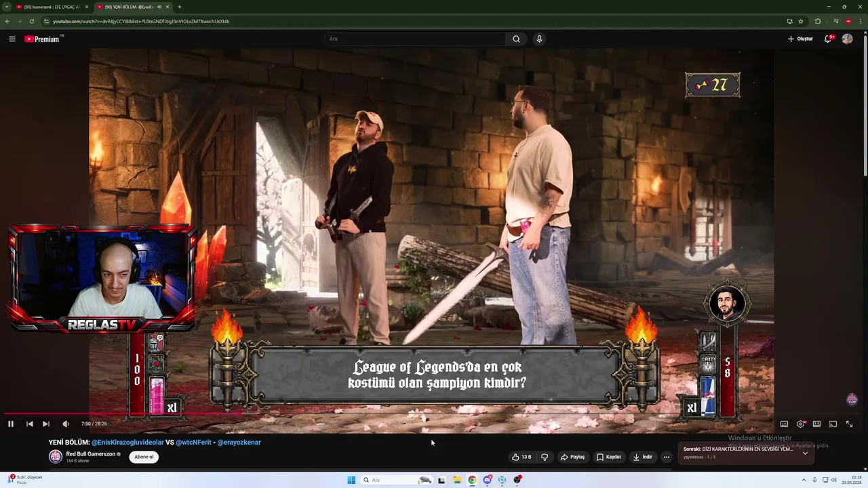The width and height of the screenshot is (868, 488).
Task: Enter fullscreen mode
Action: coord(849,424)
